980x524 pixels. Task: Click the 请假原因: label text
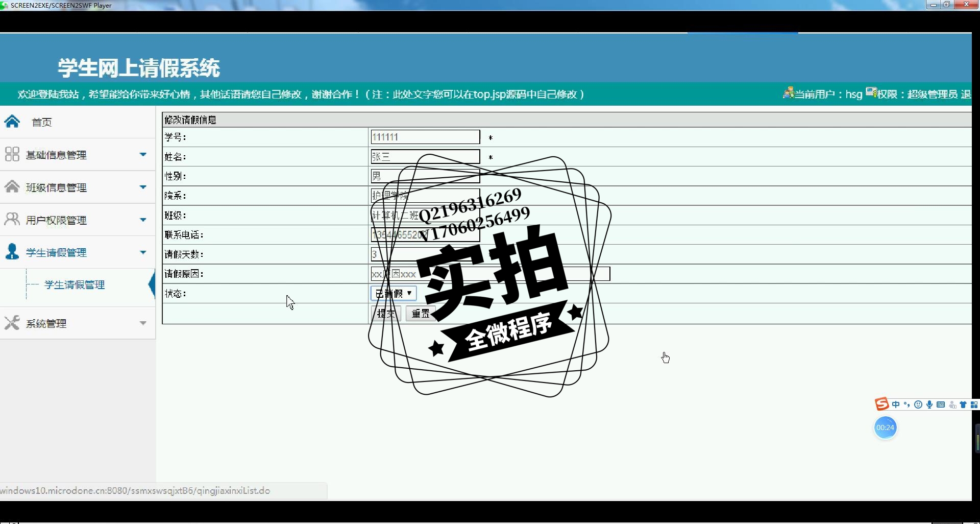point(184,274)
